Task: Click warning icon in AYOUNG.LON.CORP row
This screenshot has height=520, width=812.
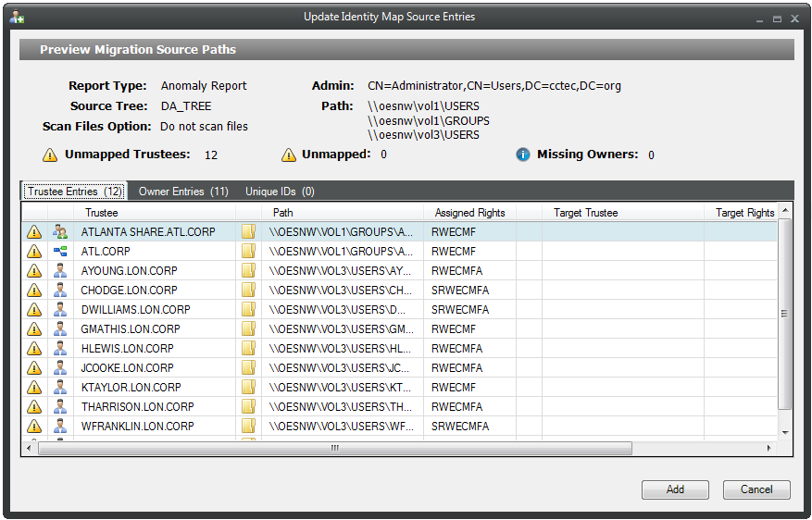Action: [x=34, y=270]
